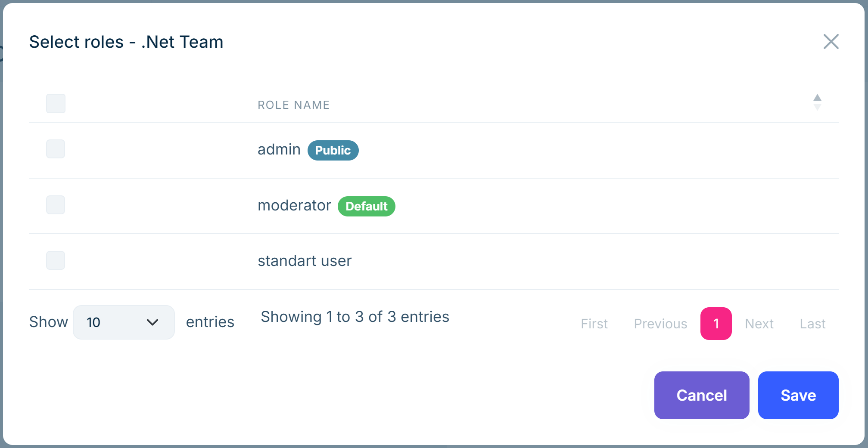Click the descending sort triangle

tap(817, 107)
